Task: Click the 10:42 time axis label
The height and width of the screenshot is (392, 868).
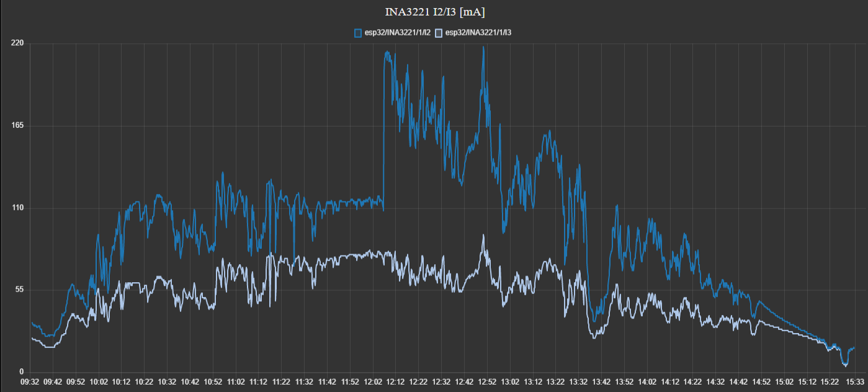Action: click(x=190, y=383)
